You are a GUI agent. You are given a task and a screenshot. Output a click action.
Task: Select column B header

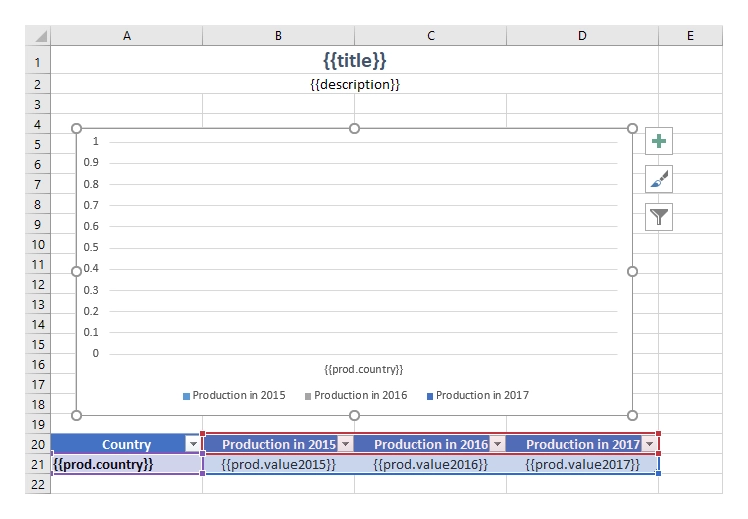point(278,36)
